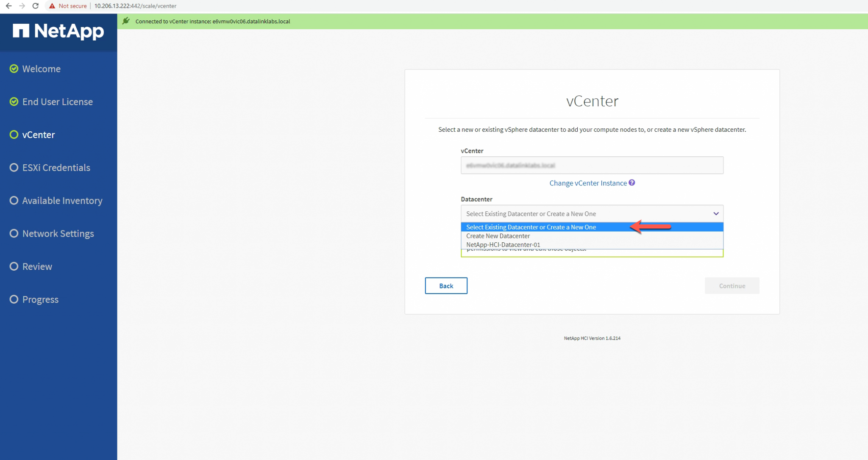868x460 pixels.
Task: Click the Change vCenter Instance link
Action: click(588, 183)
